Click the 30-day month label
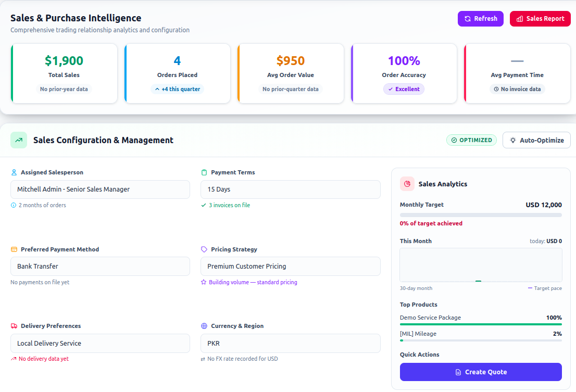 coord(416,288)
